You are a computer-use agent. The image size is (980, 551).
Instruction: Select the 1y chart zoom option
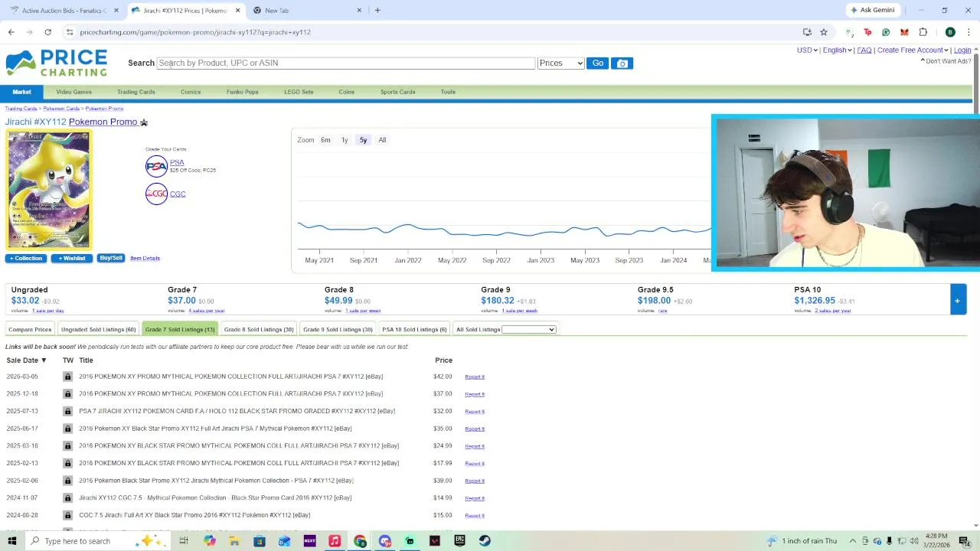click(345, 140)
